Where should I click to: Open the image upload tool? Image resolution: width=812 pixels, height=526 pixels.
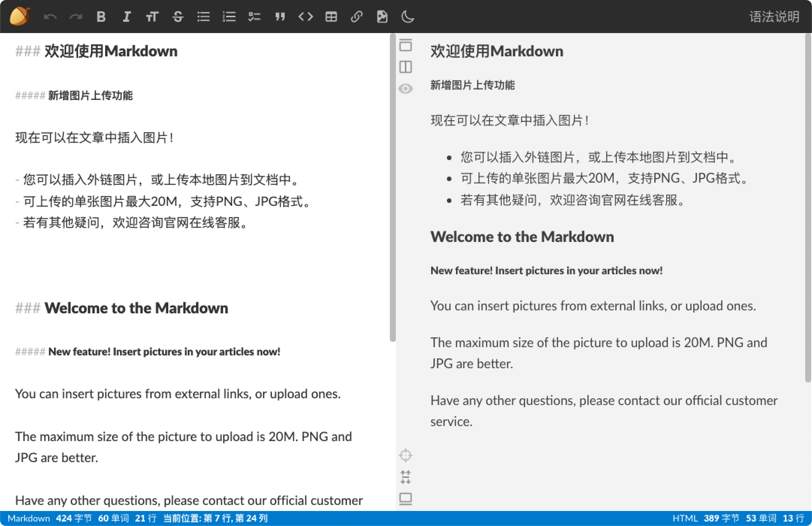tap(382, 17)
